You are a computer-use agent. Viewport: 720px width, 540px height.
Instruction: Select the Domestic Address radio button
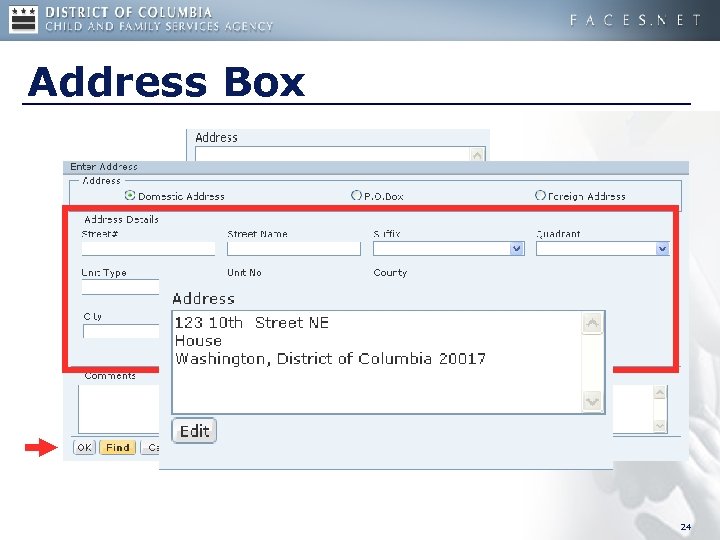click(130, 196)
